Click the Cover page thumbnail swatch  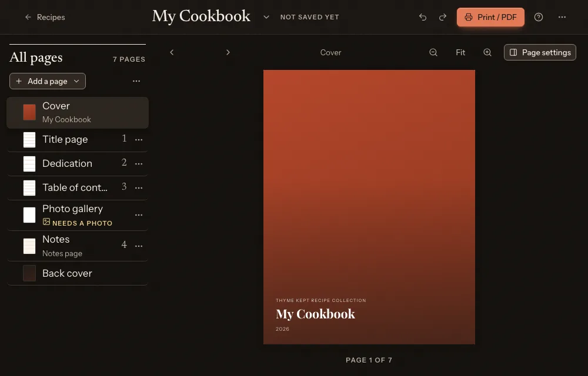click(29, 112)
